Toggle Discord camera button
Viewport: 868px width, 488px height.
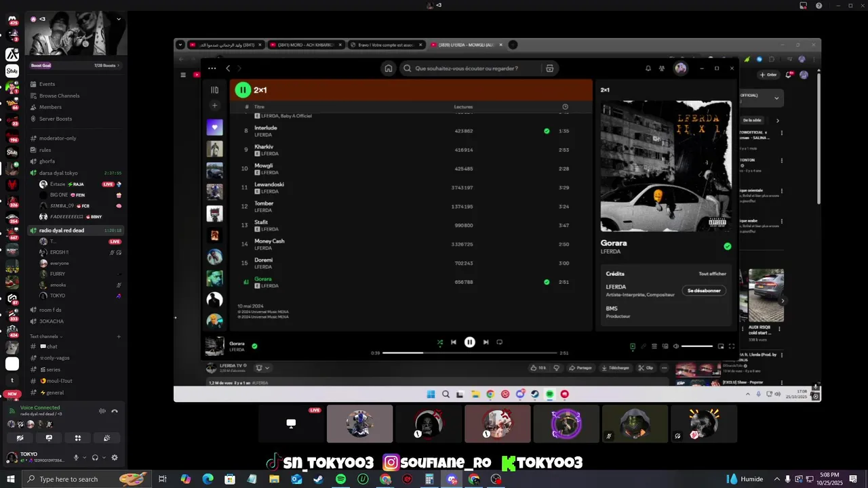pos(20,438)
